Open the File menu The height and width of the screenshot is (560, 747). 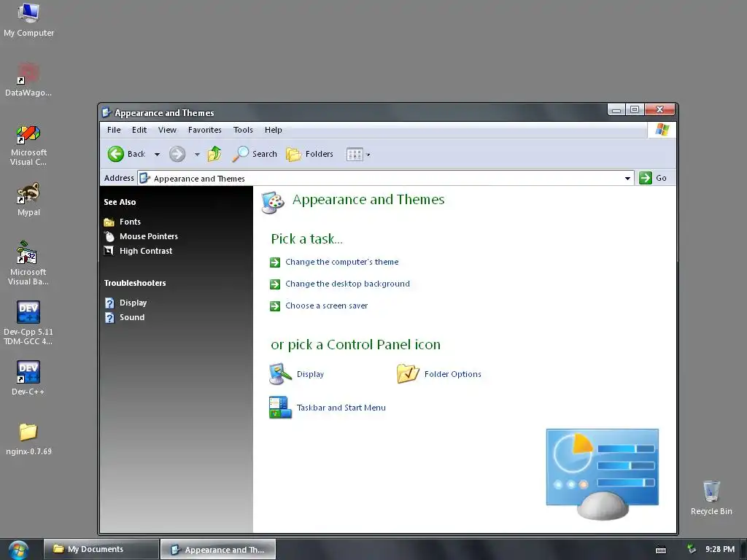tap(114, 130)
